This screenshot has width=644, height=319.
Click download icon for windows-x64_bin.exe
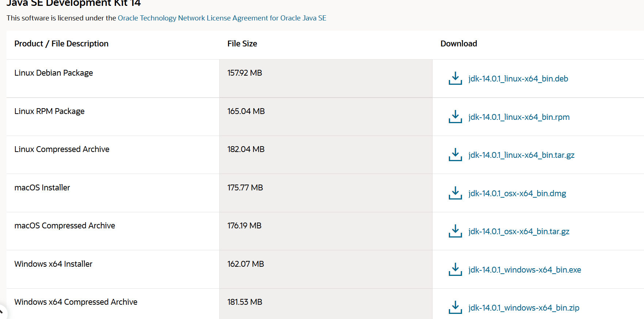click(x=455, y=269)
